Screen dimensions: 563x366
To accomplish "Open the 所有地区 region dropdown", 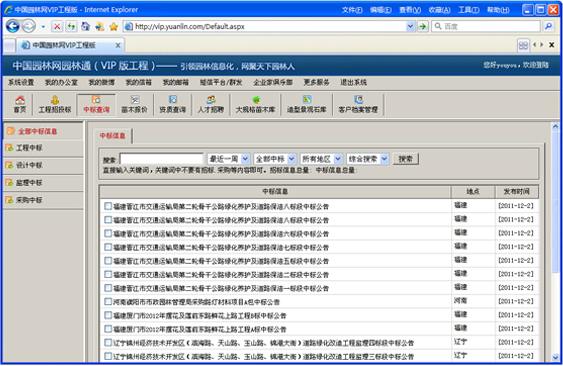I will click(x=321, y=159).
